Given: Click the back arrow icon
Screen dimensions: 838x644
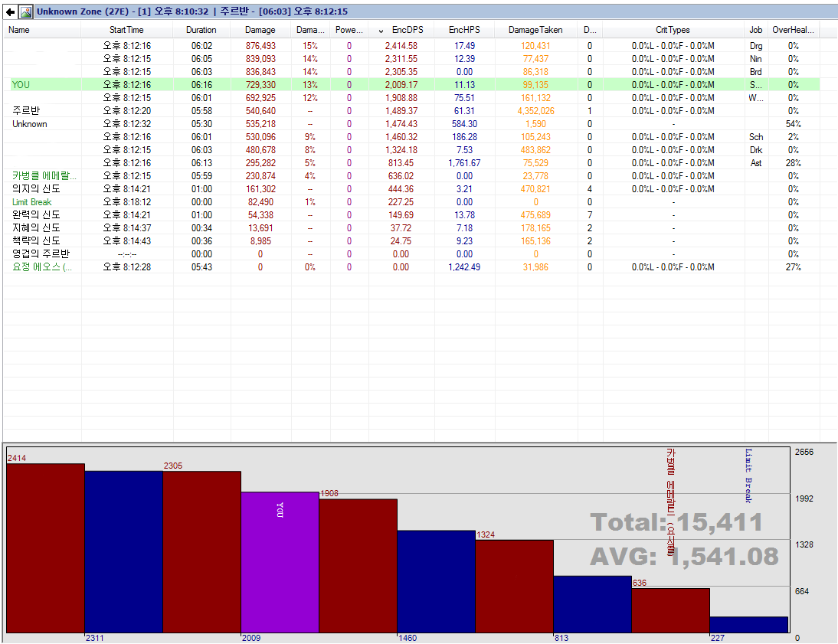Looking at the screenshot, I should [10, 11].
